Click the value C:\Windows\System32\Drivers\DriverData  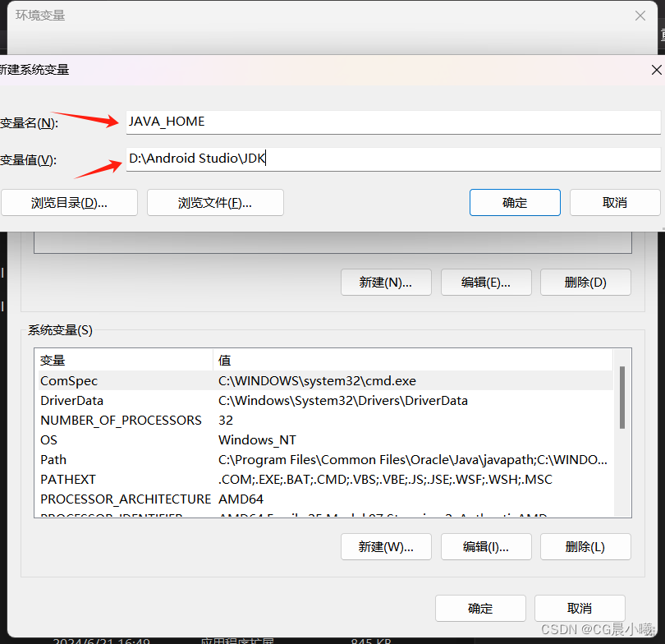pos(343,401)
